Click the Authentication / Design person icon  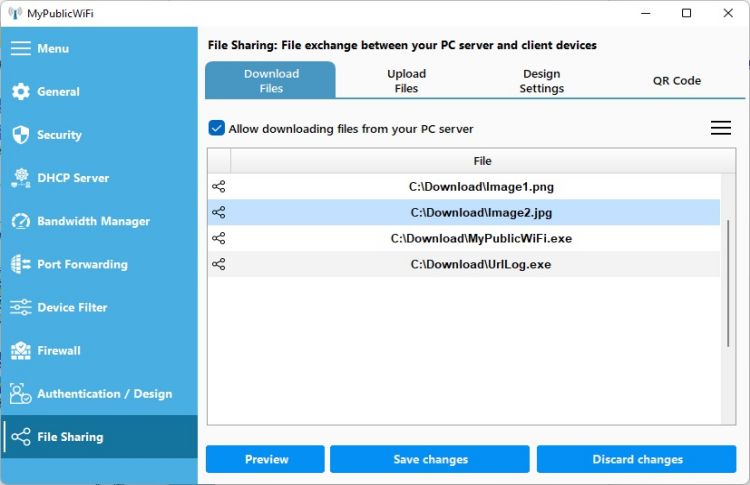click(21, 394)
